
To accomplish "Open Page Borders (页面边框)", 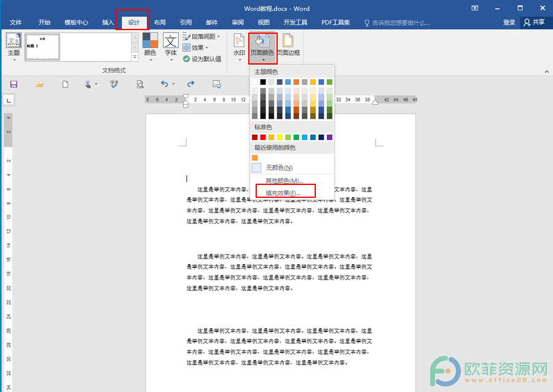I will 289,45.
